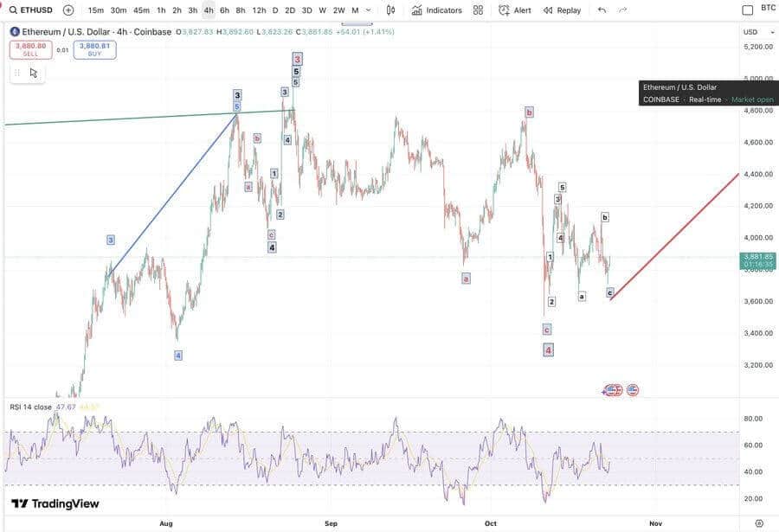
Task: Open the candlestick chart type icon
Action: point(391,10)
